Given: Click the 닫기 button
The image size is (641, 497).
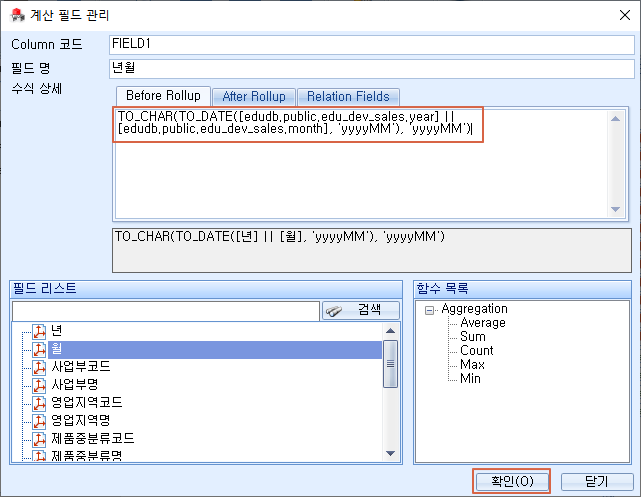Looking at the screenshot, I should (x=597, y=481).
